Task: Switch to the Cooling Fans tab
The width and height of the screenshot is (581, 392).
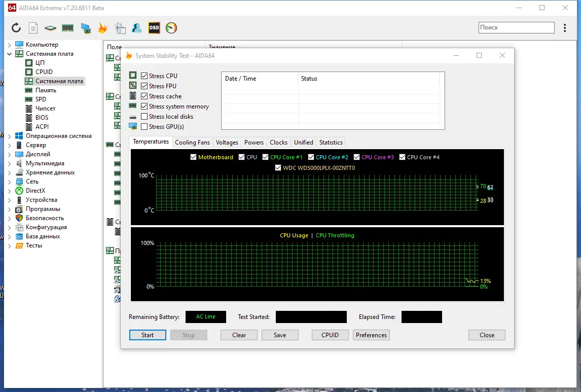Action: tap(192, 142)
